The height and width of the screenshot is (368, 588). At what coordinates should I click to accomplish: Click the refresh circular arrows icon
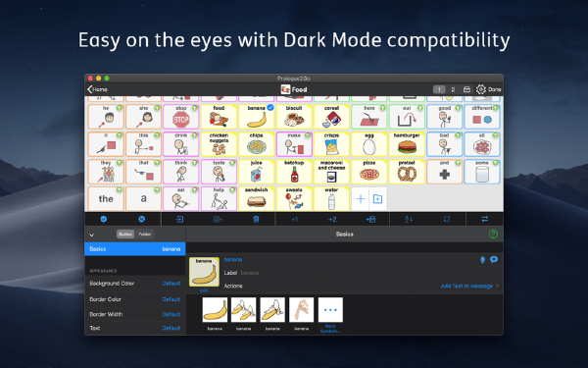pos(447,219)
